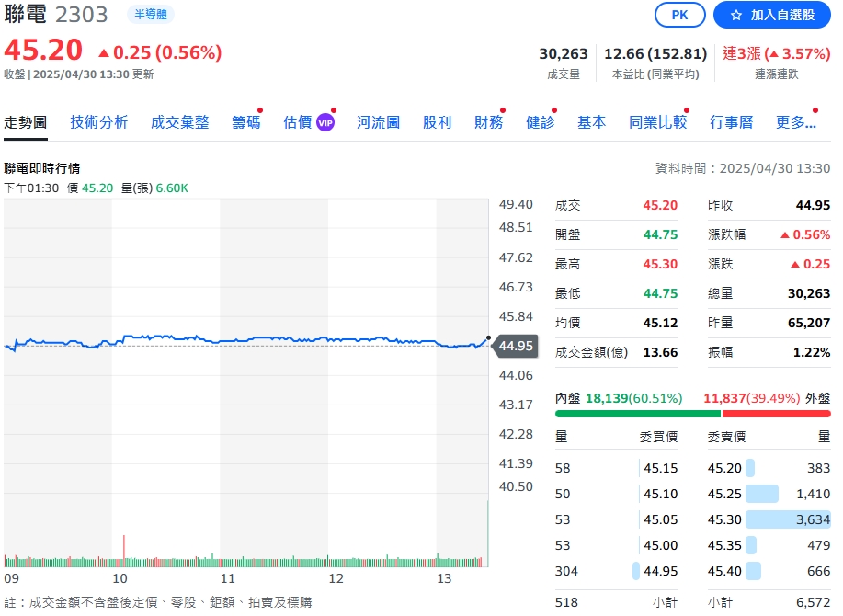The image size is (843, 616).
Task: Open the 股利 dividend section
Action: point(438,121)
